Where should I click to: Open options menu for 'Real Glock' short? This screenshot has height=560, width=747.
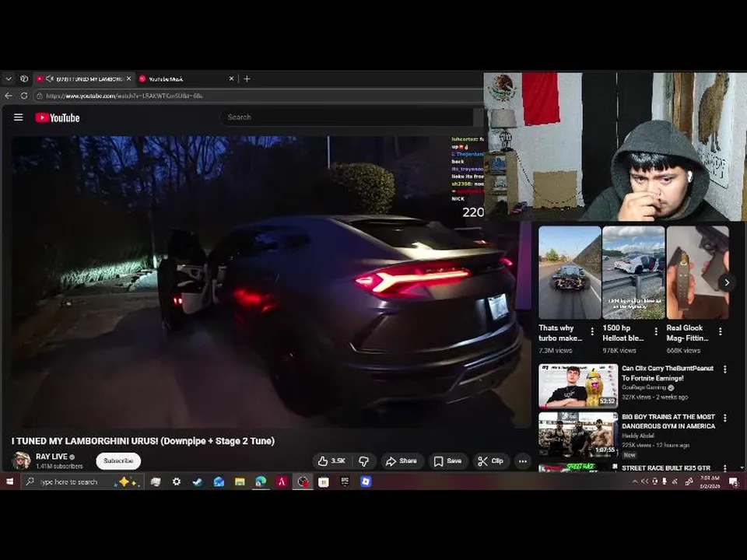point(721,331)
